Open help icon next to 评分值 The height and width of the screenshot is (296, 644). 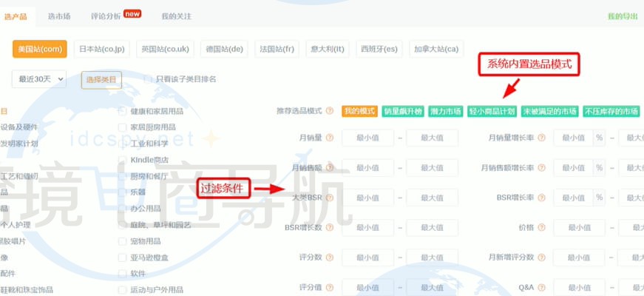[329, 287]
